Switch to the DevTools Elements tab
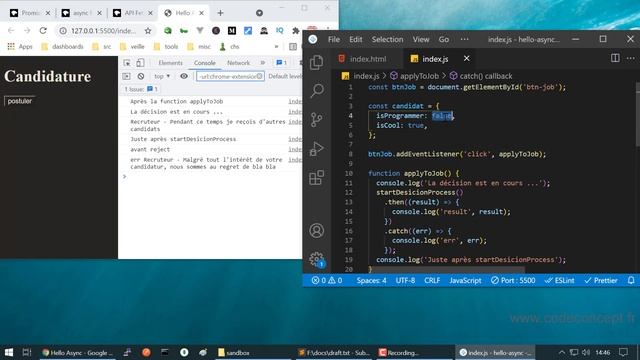Image resolution: width=640 pixels, height=360 pixels. point(171,63)
